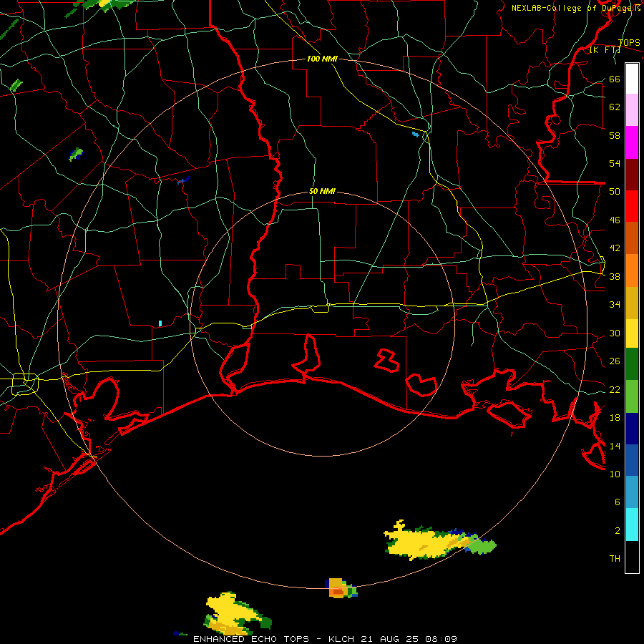644x644 pixels.
Task: Click the light green 22 legend swatch
Action: [x=632, y=396]
